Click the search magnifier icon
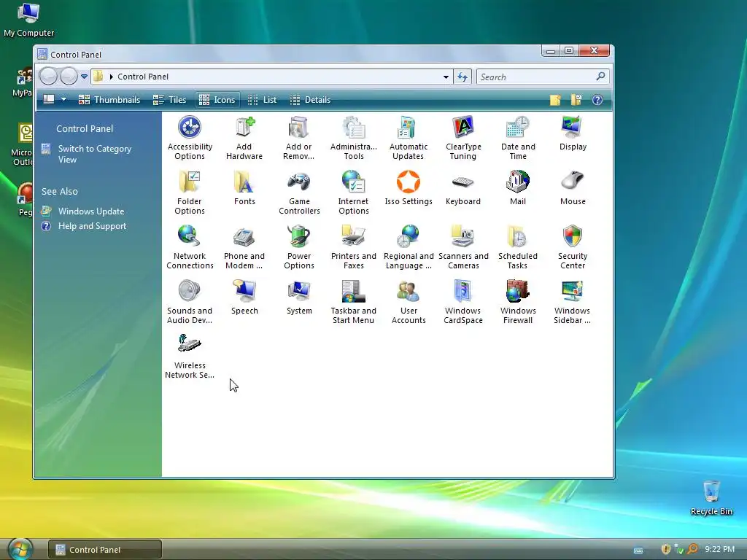Screen dimensions: 747x560 (600, 76)
